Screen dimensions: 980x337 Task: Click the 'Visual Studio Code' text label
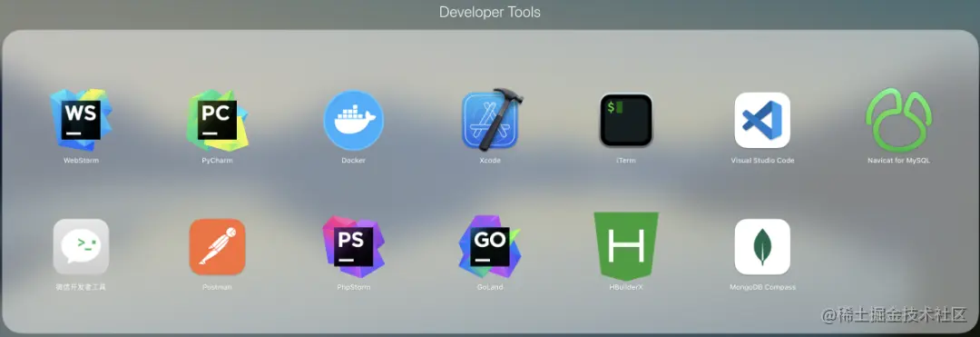click(762, 161)
